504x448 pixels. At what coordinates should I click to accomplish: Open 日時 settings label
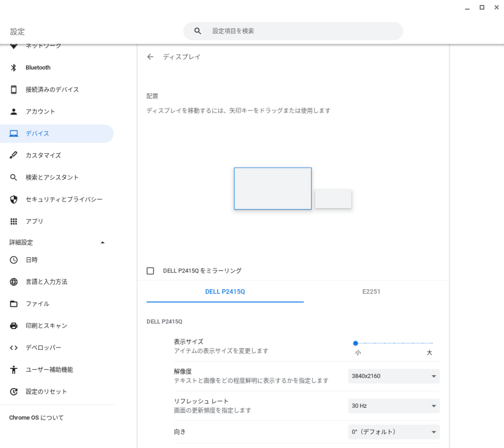(x=31, y=260)
